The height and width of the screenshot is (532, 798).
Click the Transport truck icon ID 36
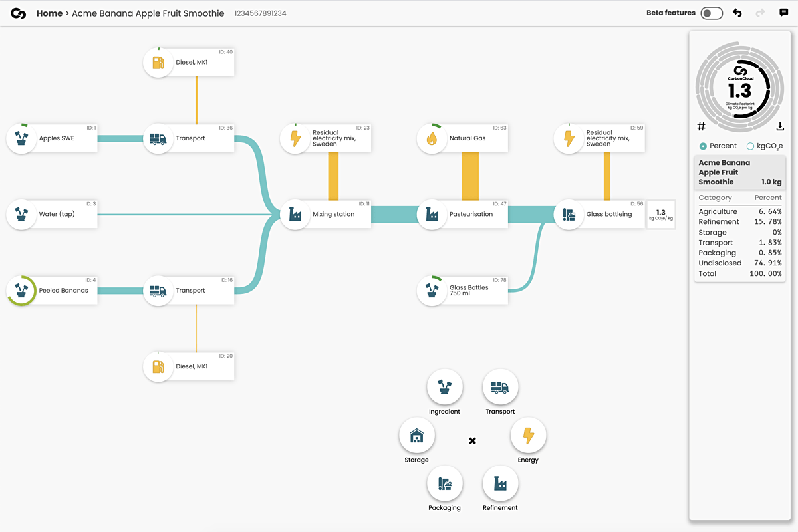[x=158, y=138]
